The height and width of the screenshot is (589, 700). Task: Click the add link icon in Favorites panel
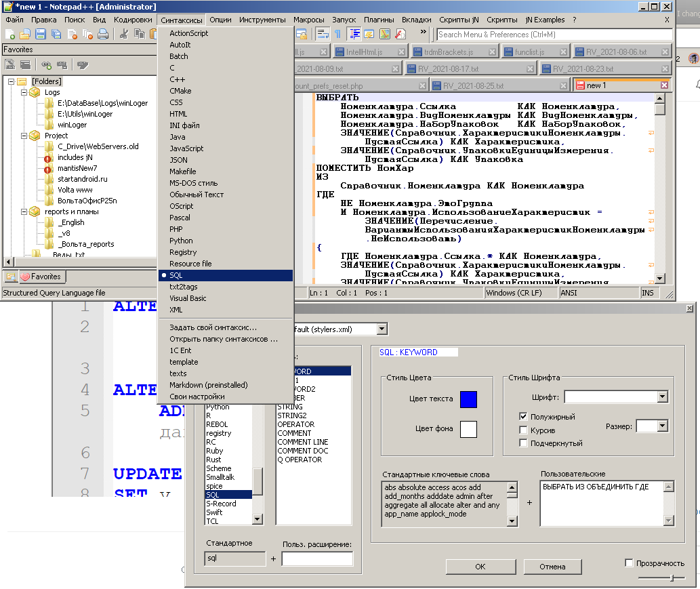(x=47, y=65)
